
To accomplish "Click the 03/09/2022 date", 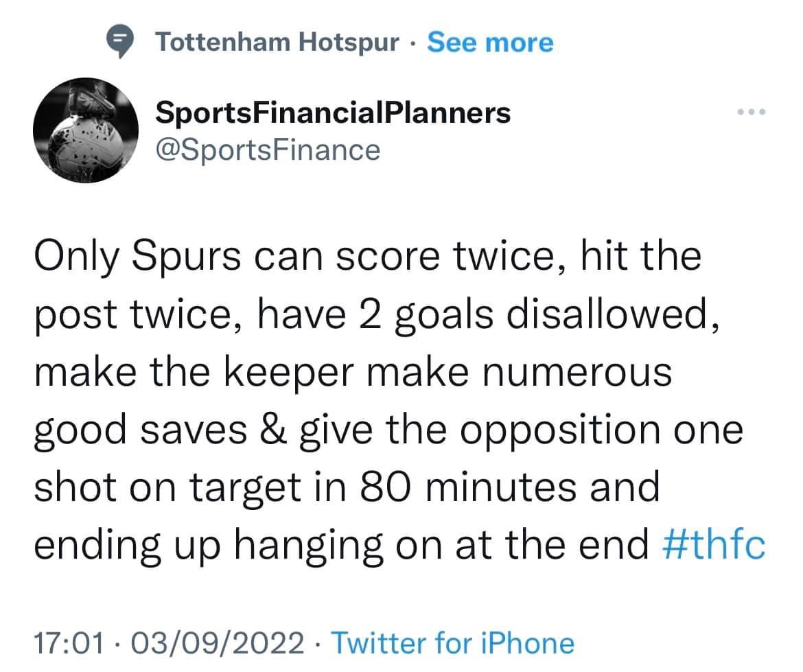I will coord(218,643).
